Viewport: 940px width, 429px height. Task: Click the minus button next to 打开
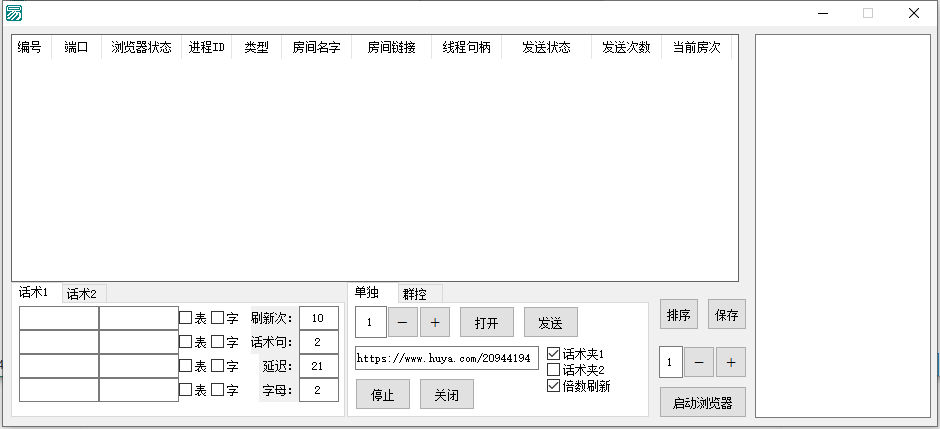click(403, 323)
